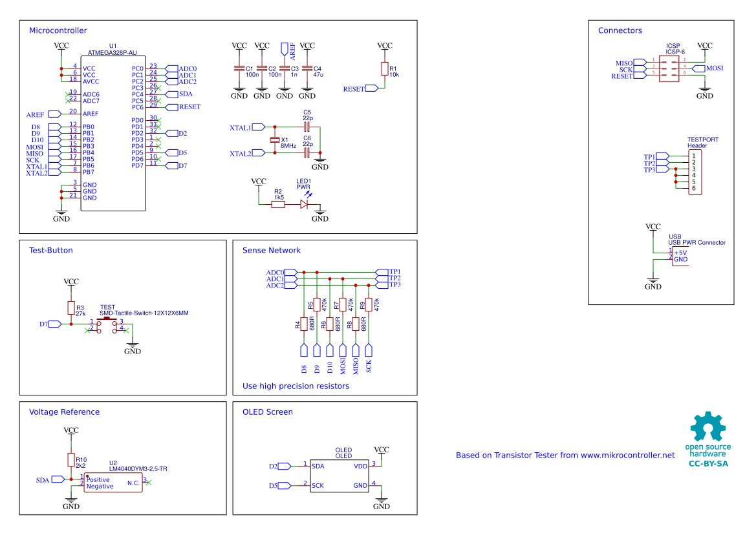Click resistor R4 in Sense Network
The width and height of the screenshot is (756, 535).
(x=304, y=324)
